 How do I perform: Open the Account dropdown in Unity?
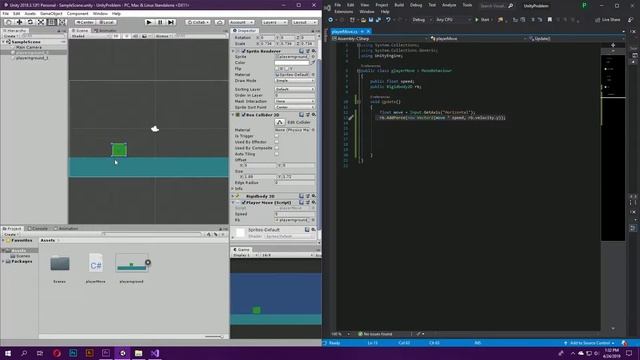[x=241, y=22]
